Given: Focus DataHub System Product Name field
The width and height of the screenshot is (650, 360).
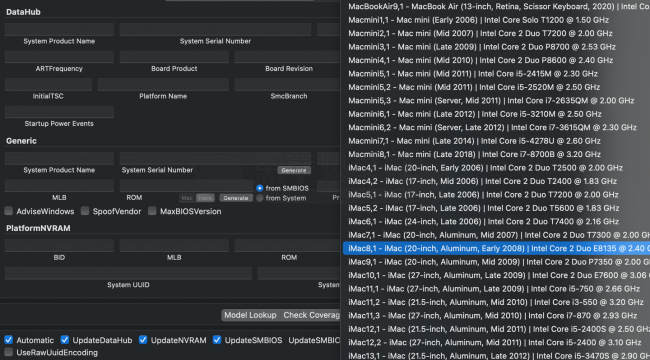Looking at the screenshot, I should point(59,29).
